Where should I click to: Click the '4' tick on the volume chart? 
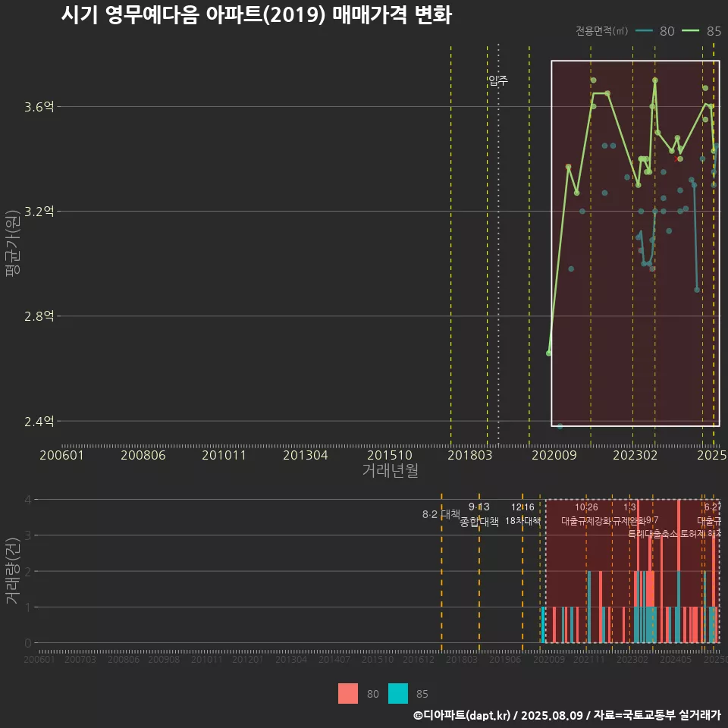click(x=28, y=500)
